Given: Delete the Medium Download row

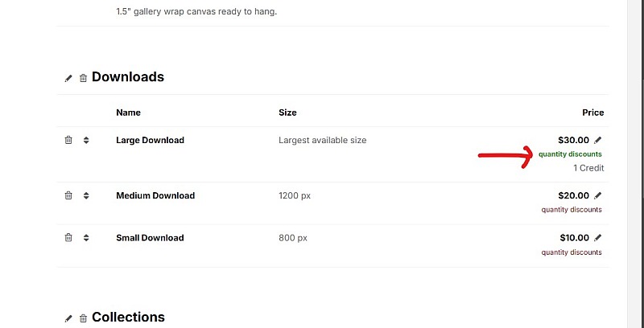Looking at the screenshot, I should tap(68, 195).
